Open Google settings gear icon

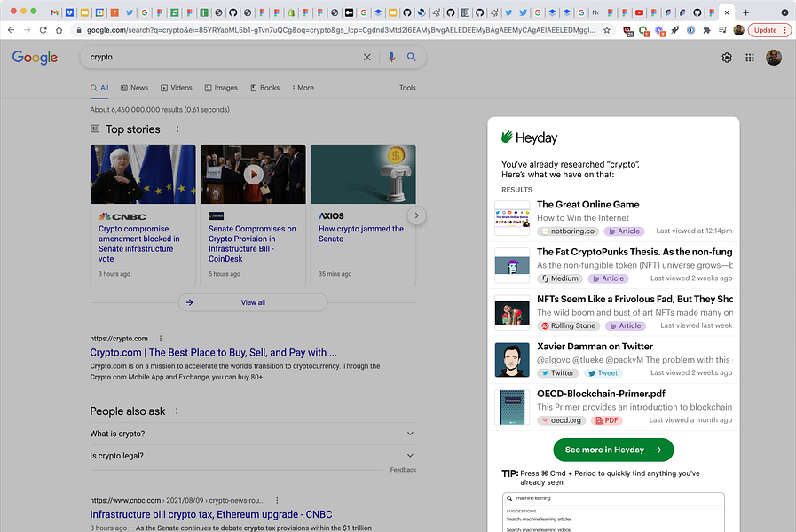pyautogui.click(x=727, y=58)
